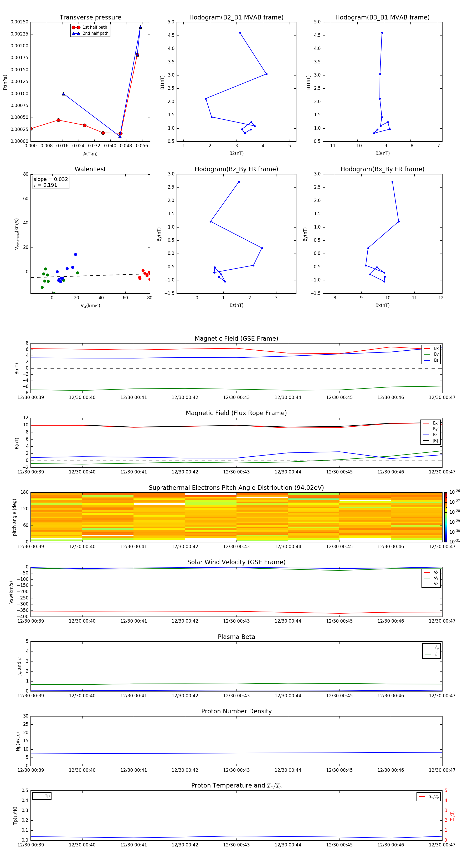The image size is (473, 868).
Task: Click the "B2(nT)" x-axis label
Action: click(x=236, y=153)
